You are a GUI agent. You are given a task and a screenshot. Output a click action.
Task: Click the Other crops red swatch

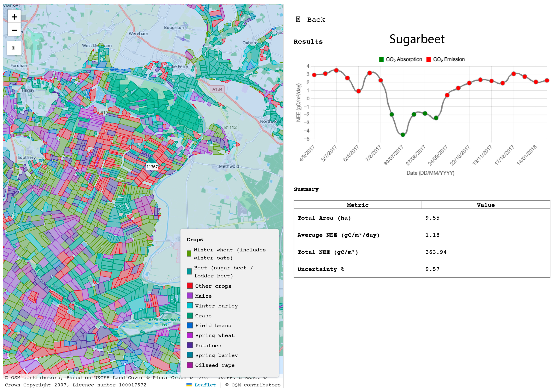click(x=190, y=286)
